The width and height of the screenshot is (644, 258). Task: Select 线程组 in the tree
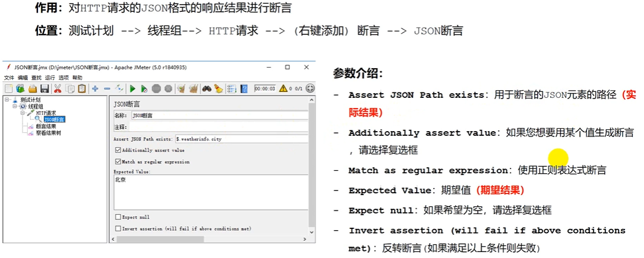point(36,106)
